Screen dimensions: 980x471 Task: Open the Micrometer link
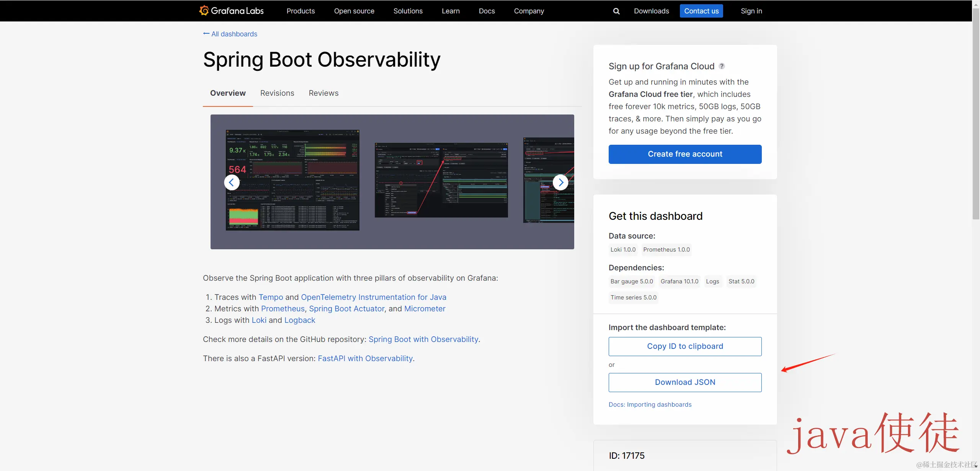pos(425,309)
